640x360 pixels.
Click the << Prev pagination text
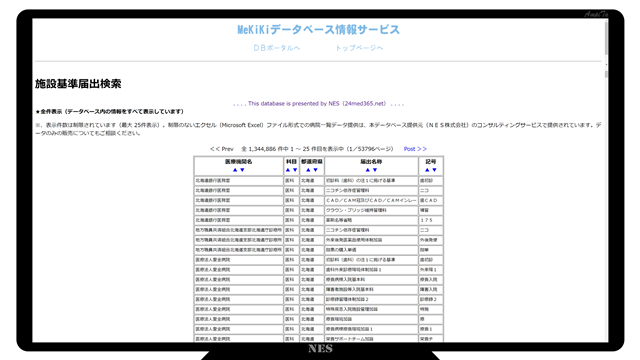(x=222, y=149)
